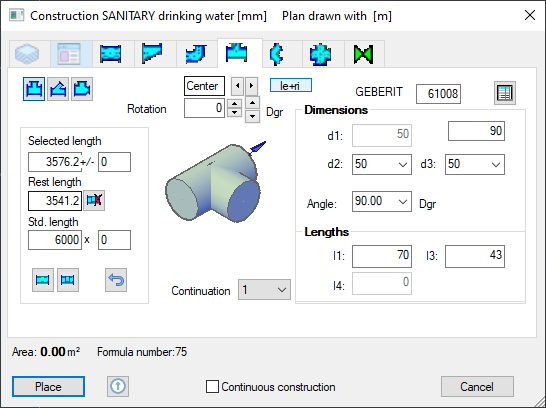Toggle the le+ri button
546x408 pixels.
pyautogui.click(x=290, y=86)
